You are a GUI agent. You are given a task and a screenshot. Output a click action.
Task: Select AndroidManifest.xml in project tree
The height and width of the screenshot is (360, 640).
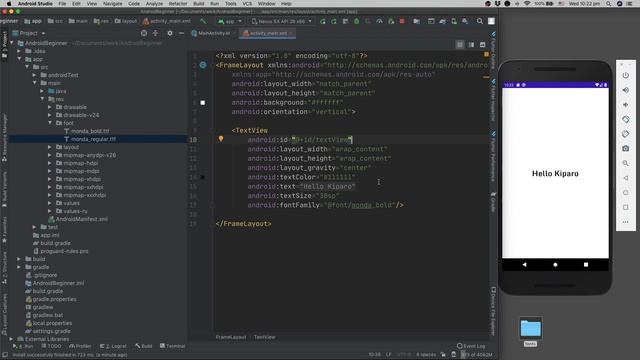pyautogui.click(x=82, y=219)
